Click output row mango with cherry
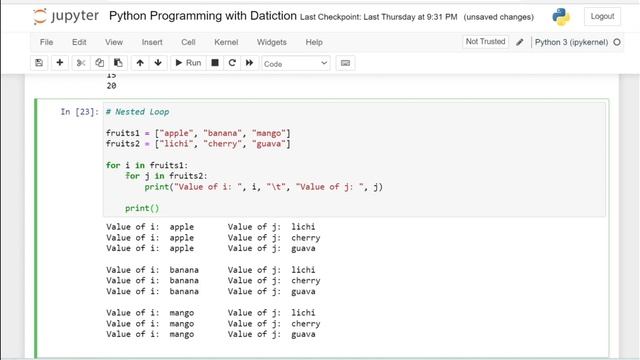The width and height of the screenshot is (640, 360). [x=213, y=324]
